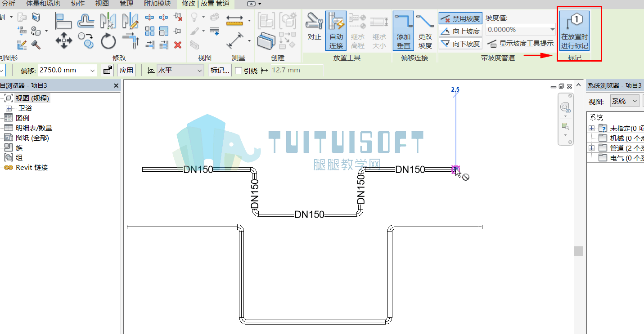Select the Align tool in Modify panel
Image resolution: width=644 pixels, height=334 pixels.
[63, 21]
